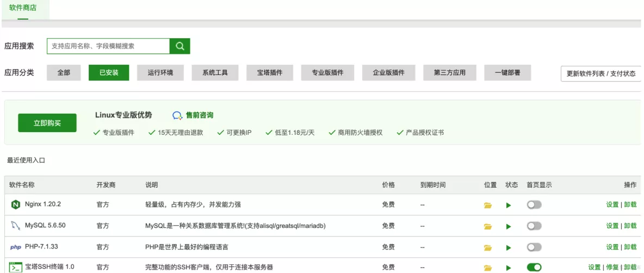Click the green search magnifier button

180,46
